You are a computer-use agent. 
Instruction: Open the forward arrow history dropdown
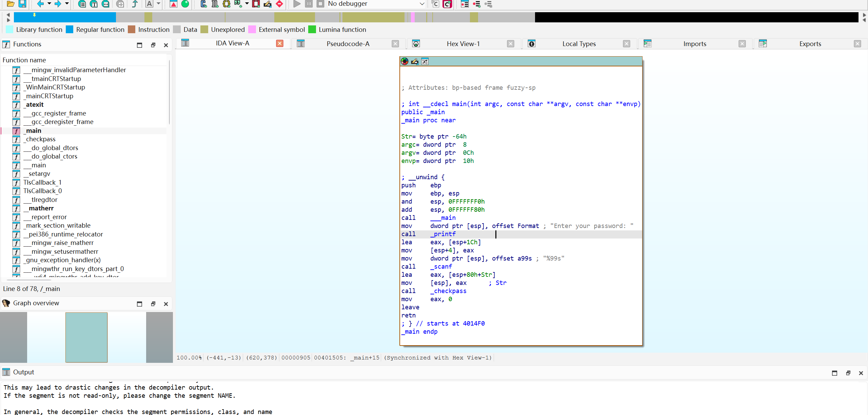tap(67, 4)
